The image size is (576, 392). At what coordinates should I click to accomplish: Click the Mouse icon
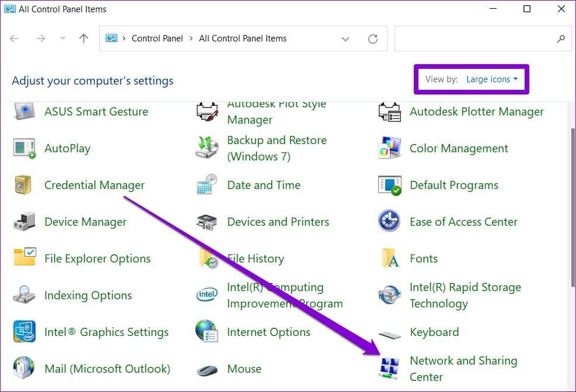click(207, 370)
